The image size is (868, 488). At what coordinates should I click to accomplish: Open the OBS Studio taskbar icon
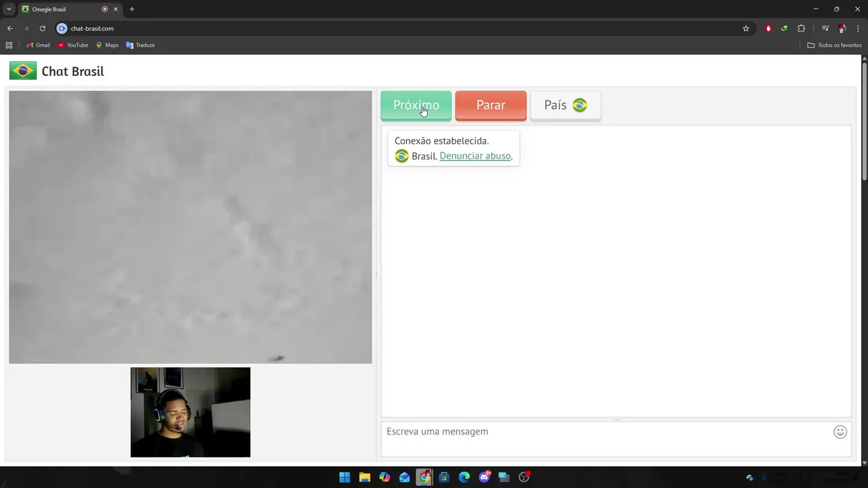click(524, 477)
